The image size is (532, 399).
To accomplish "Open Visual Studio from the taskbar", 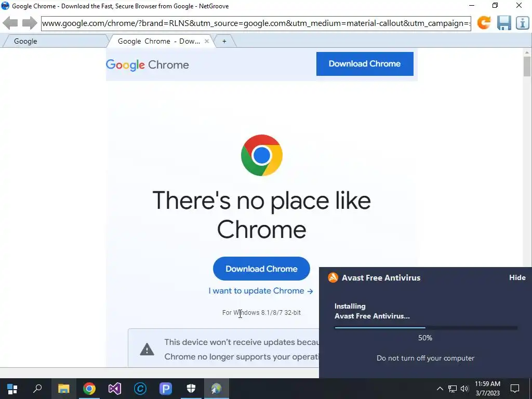I will [x=115, y=389].
